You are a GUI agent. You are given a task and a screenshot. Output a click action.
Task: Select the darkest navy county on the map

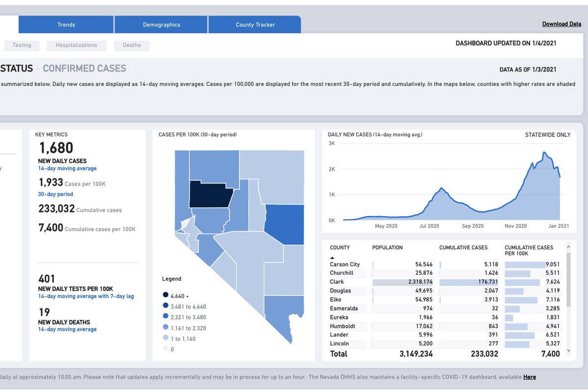[211, 194]
